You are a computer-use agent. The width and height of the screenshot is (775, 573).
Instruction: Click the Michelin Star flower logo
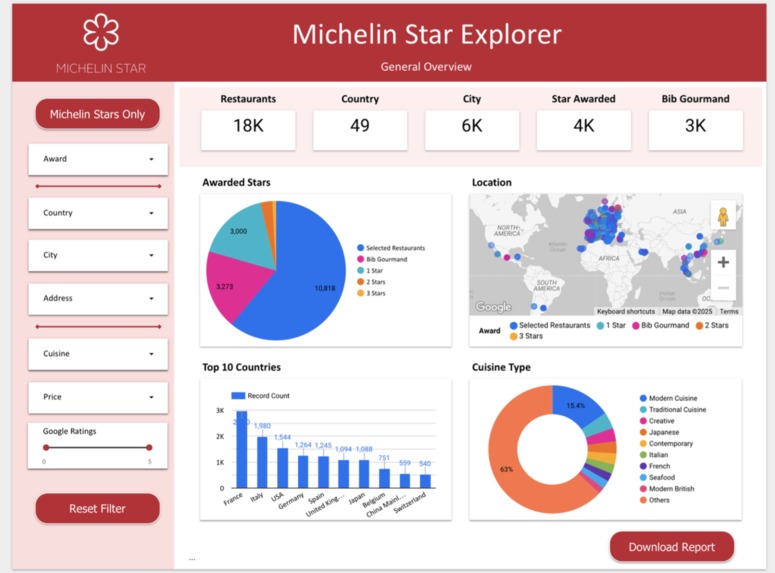[x=101, y=32]
